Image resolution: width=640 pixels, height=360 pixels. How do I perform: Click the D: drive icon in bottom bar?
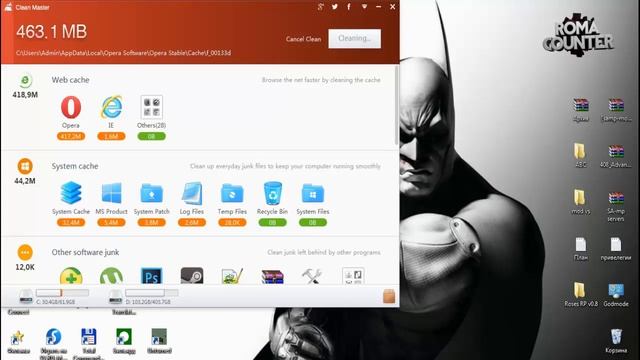(x=116, y=297)
